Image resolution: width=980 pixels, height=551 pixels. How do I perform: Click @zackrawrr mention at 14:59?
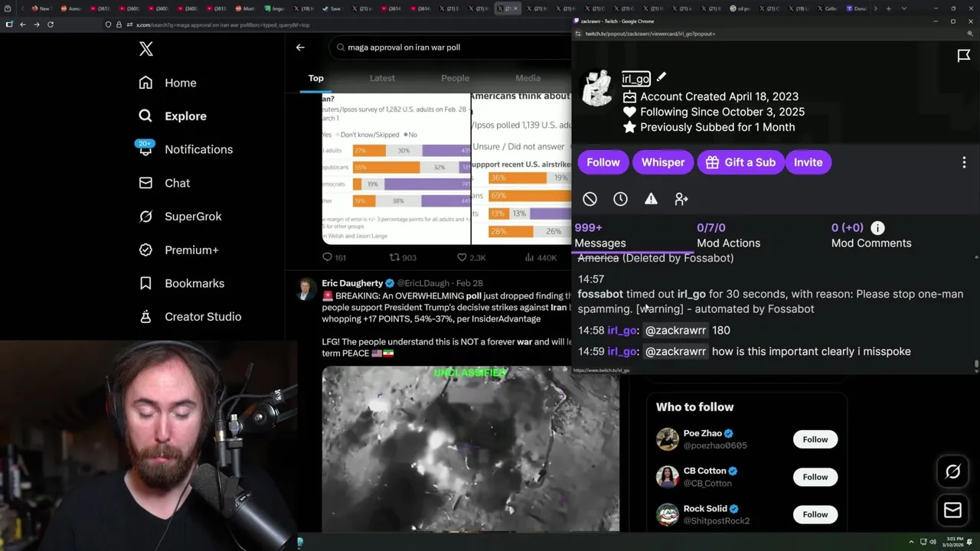pos(675,351)
